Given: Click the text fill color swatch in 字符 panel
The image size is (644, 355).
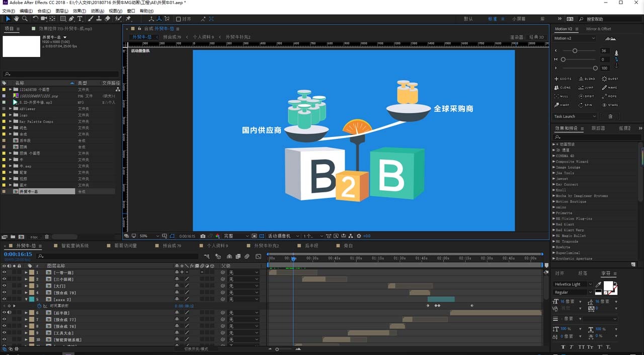Looking at the screenshot, I should [x=608, y=286].
